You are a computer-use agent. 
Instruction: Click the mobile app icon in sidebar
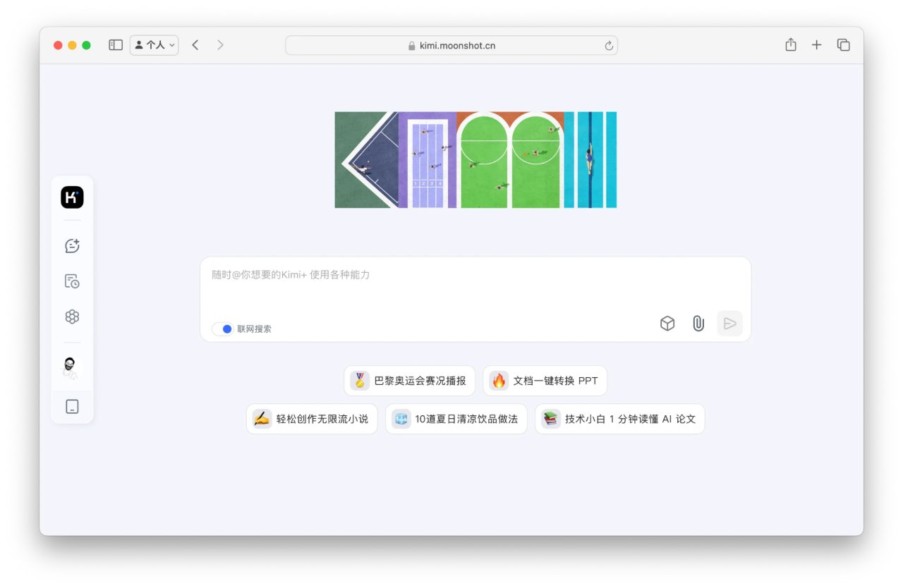pyautogui.click(x=72, y=407)
